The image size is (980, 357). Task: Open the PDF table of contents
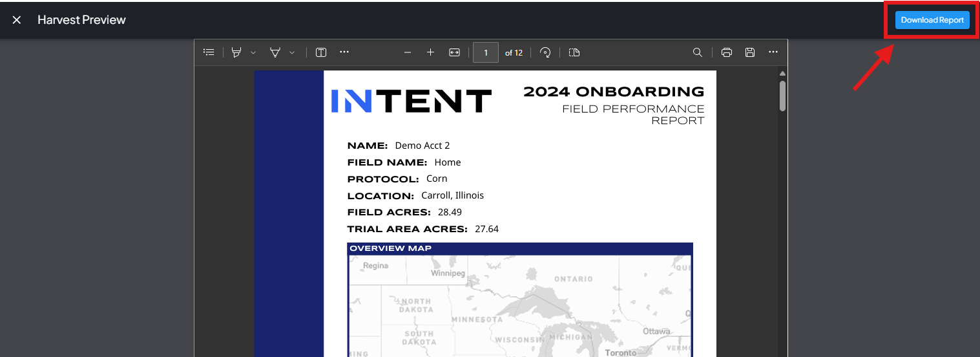coord(209,52)
